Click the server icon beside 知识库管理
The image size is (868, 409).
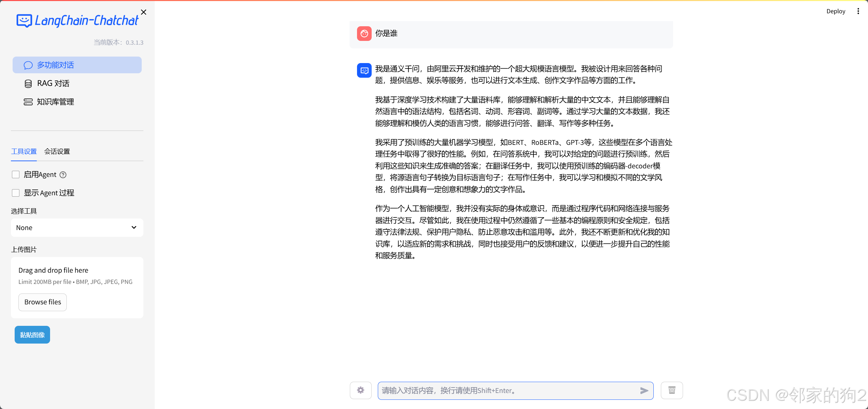click(x=28, y=102)
